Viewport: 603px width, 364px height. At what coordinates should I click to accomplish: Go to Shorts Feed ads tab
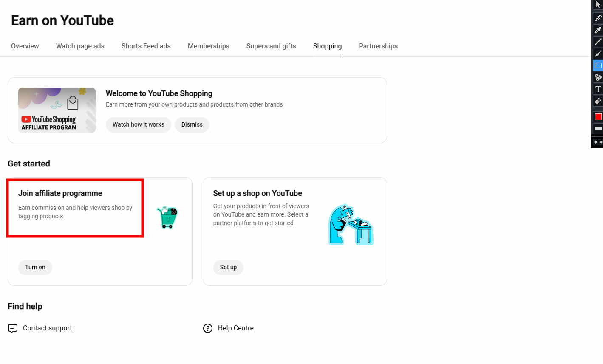point(146,46)
